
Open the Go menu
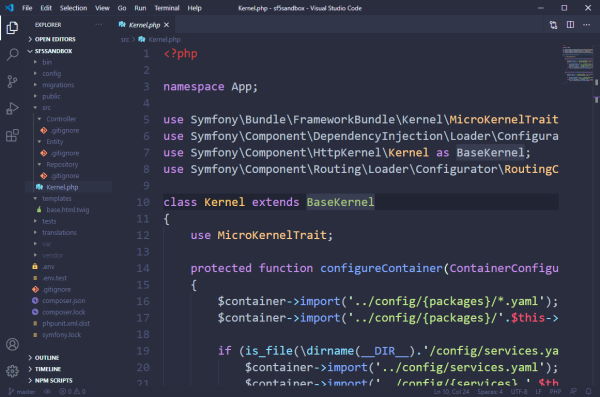(122, 8)
